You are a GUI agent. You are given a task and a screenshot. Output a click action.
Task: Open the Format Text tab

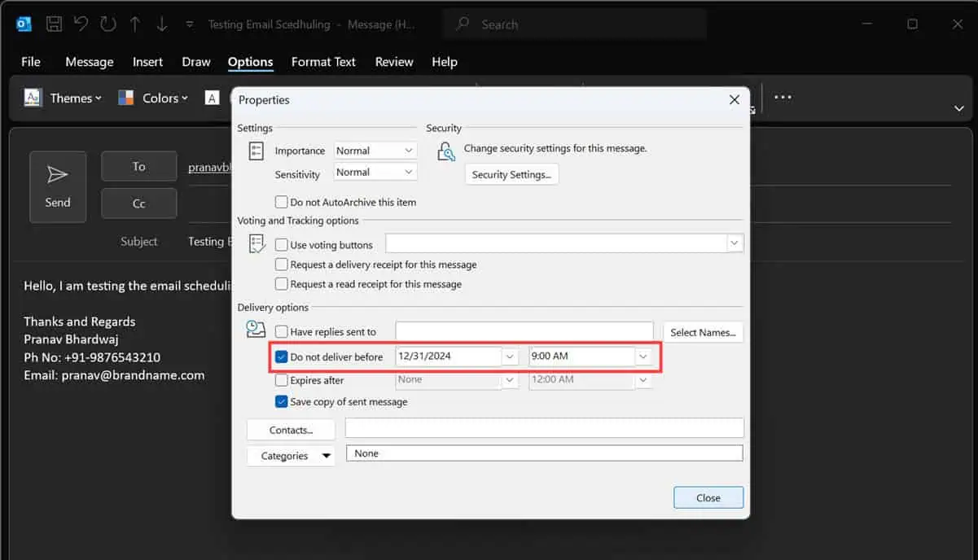tap(323, 62)
